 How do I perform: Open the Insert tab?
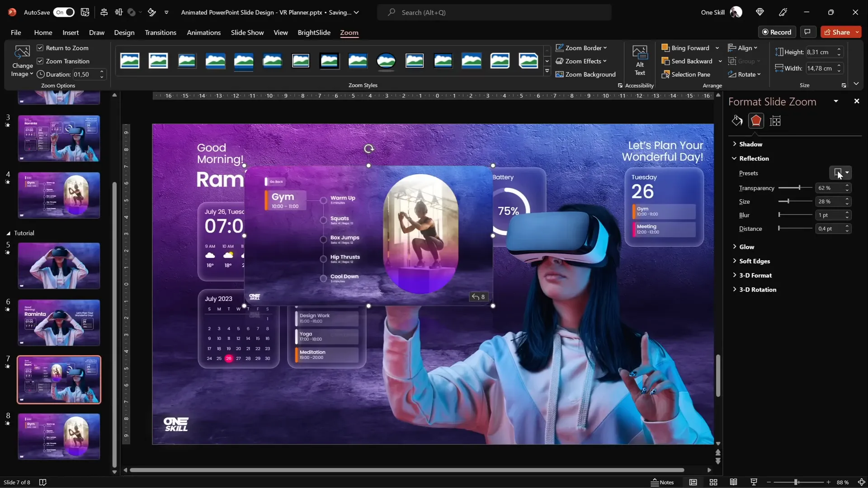click(71, 33)
